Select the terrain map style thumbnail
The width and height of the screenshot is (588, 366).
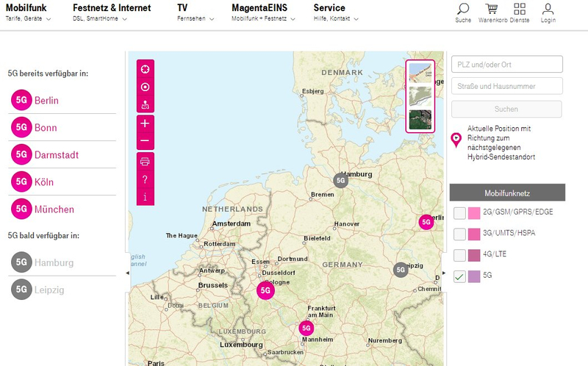pyautogui.click(x=420, y=96)
